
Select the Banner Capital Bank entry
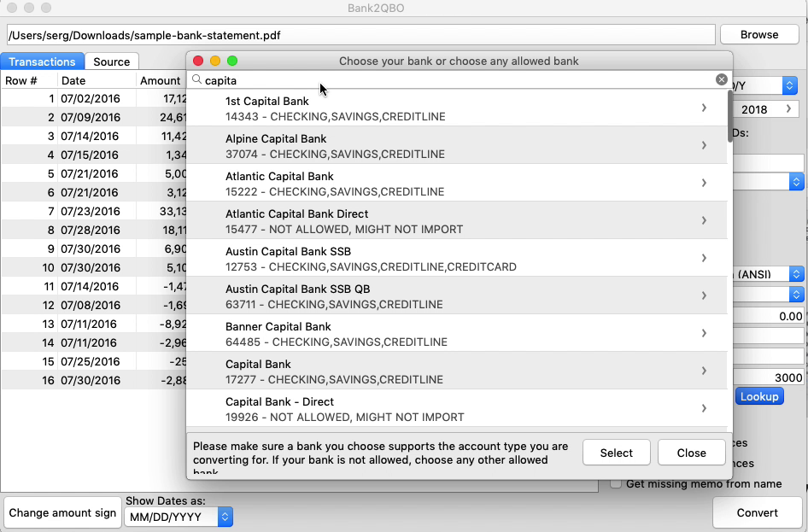tap(457, 333)
